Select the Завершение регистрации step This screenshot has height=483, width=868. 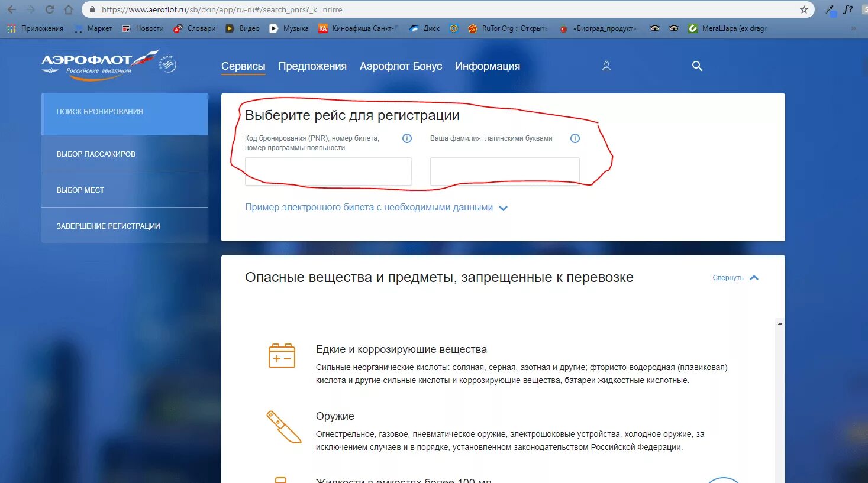pos(125,226)
